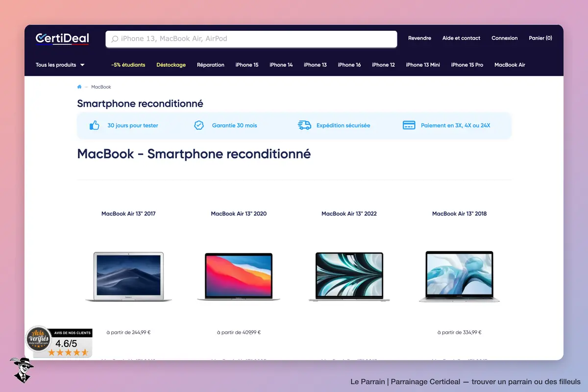
Task: Click the home breadcrumb icon
Action: pos(79,87)
